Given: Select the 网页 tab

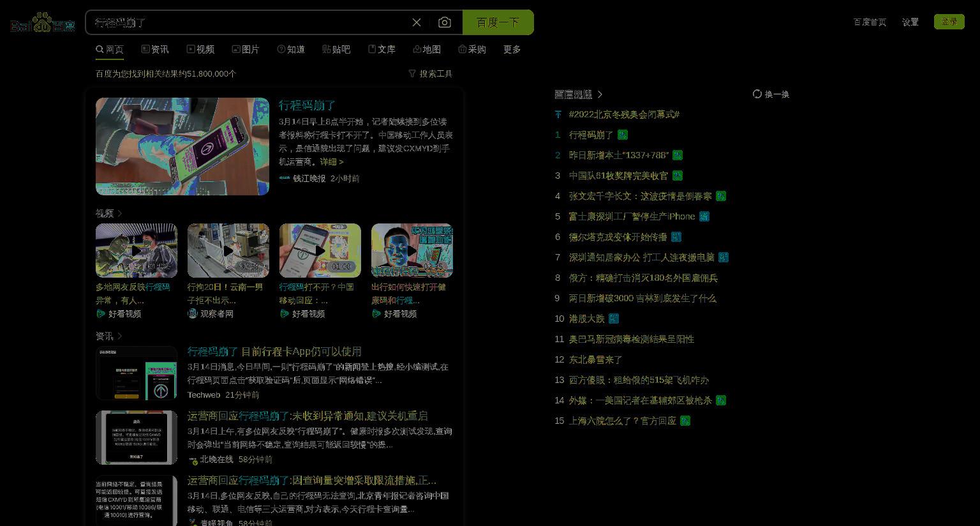Looking at the screenshot, I should pyautogui.click(x=110, y=49).
